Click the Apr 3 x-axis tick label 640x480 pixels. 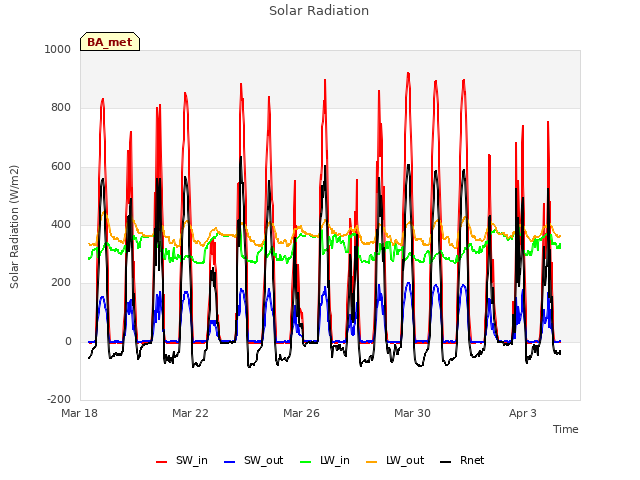[x=523, y=413]
